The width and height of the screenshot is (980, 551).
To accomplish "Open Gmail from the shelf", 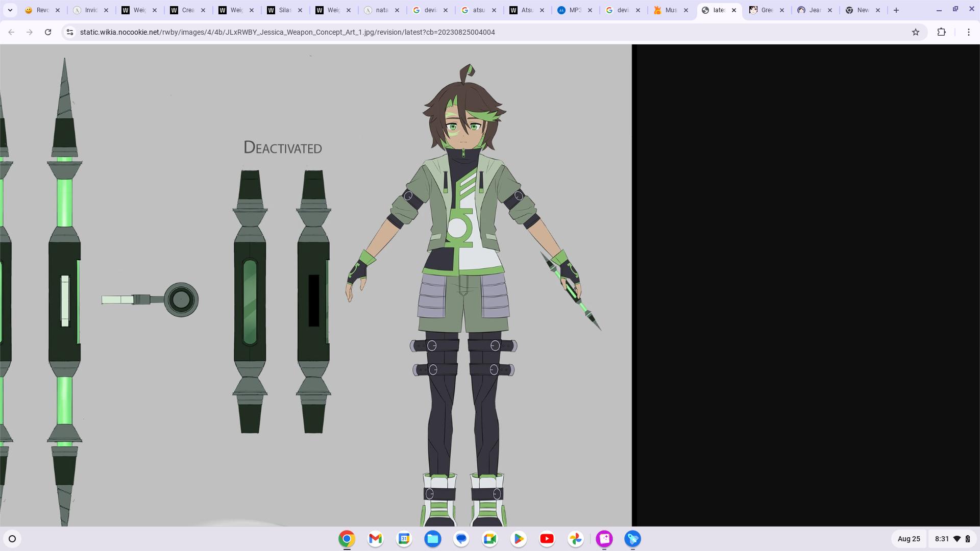I will [375, 539].
